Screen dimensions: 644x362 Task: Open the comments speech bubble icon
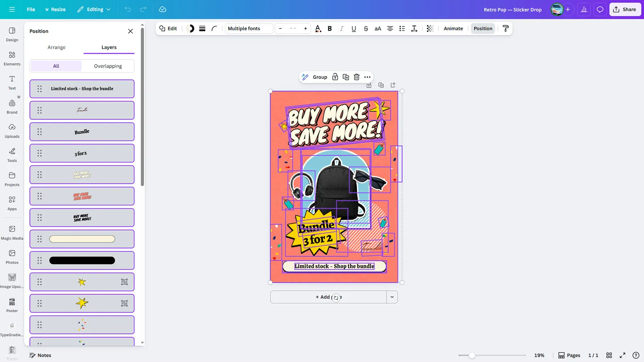600,9
